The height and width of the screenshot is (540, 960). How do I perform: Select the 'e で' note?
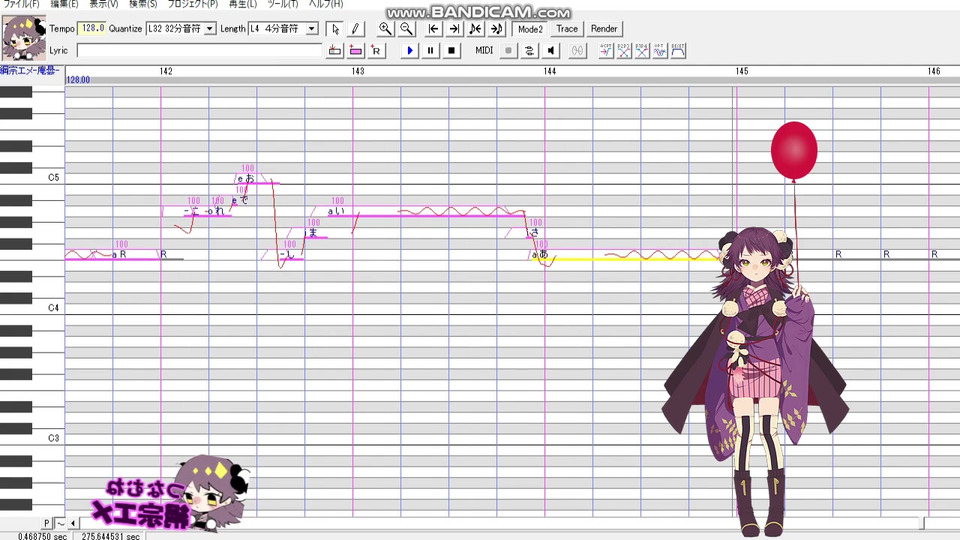[239, 201]
